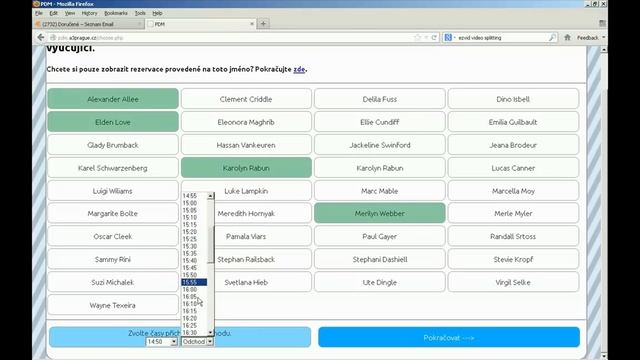
Task: Toggle the green Karolyn Rabun button
Action: 246,168
